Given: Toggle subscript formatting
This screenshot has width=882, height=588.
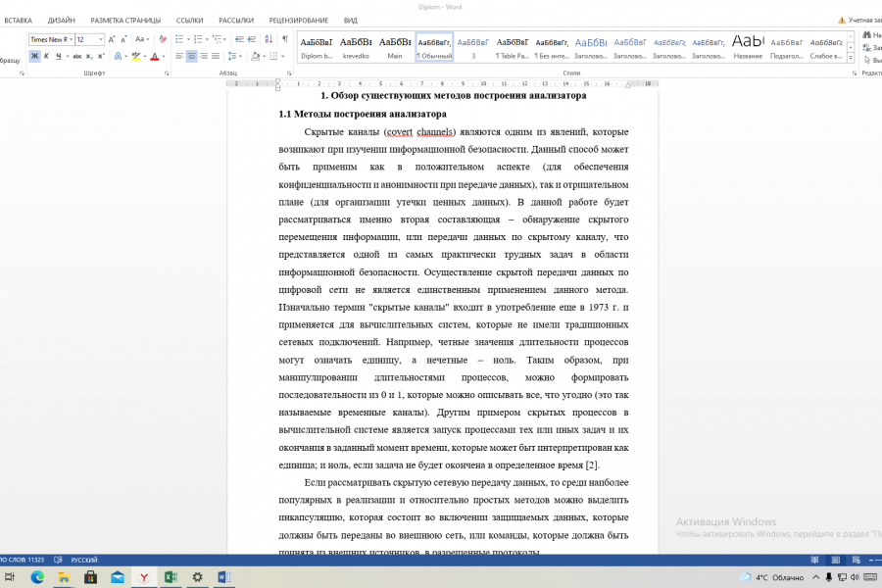Looking at the screenshot, I should [89, 56].
